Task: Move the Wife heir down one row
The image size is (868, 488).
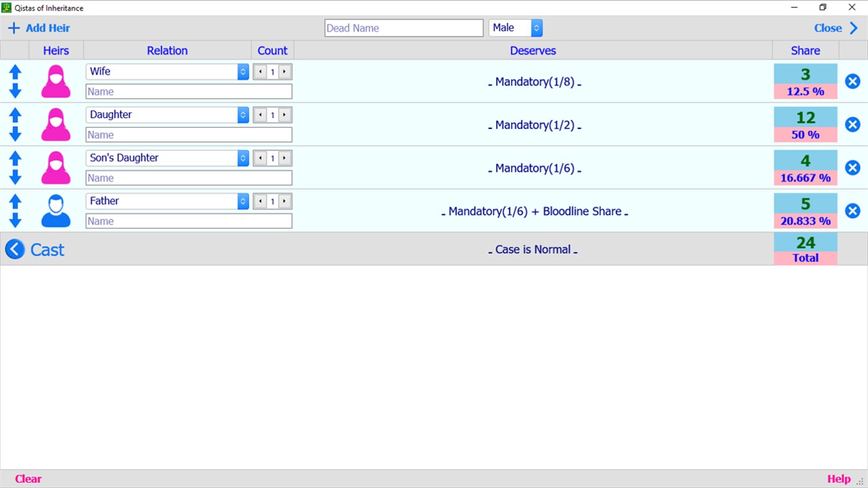Action: (x=15, y=90)
